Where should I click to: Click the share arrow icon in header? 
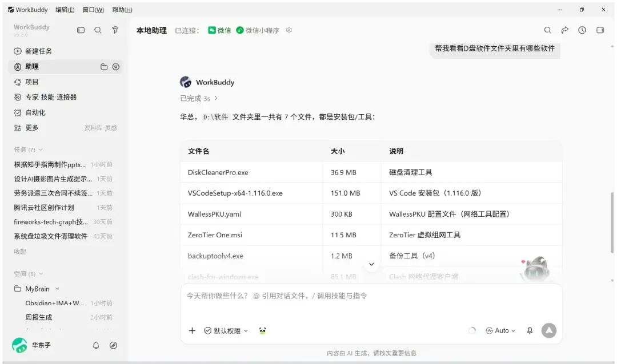(564, 30)
